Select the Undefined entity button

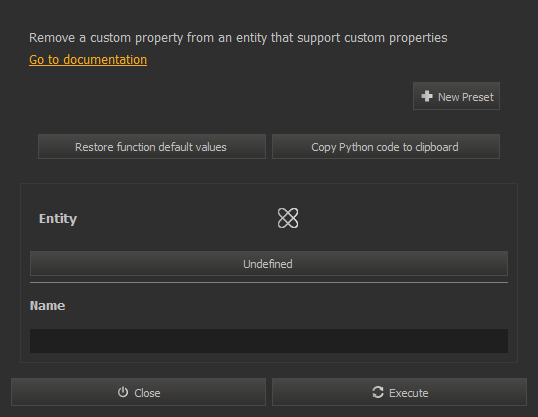(x=269, y=264)
